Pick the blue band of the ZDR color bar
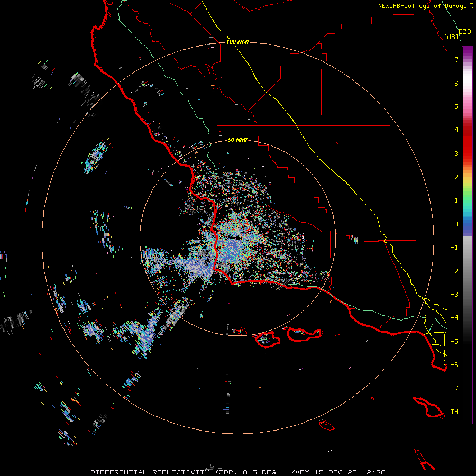The height and width of the screenshot is (476, 476). [467, 226]
